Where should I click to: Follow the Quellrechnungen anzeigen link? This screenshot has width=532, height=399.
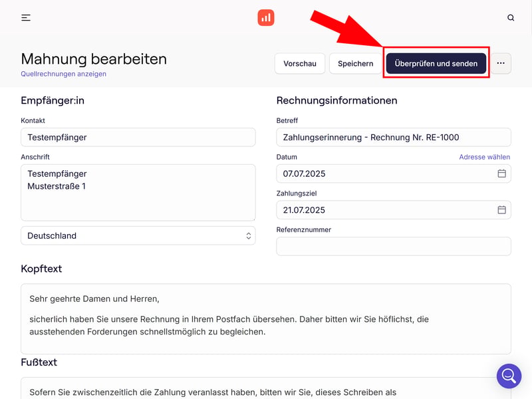64,74
